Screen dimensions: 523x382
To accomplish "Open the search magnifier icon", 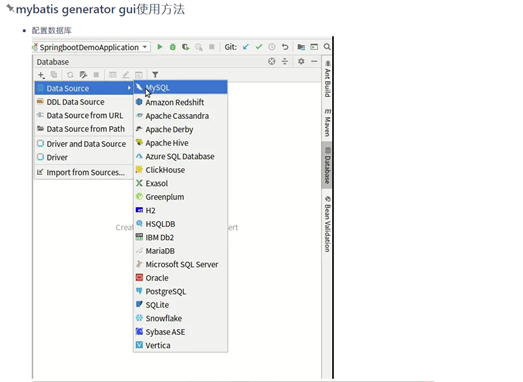I will [x=327, y=47].
